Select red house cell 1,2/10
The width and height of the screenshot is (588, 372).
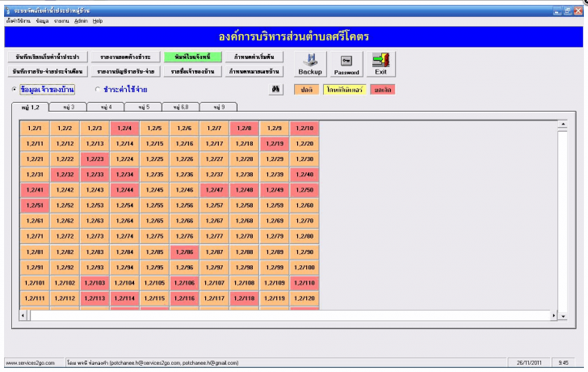[304, 128]
